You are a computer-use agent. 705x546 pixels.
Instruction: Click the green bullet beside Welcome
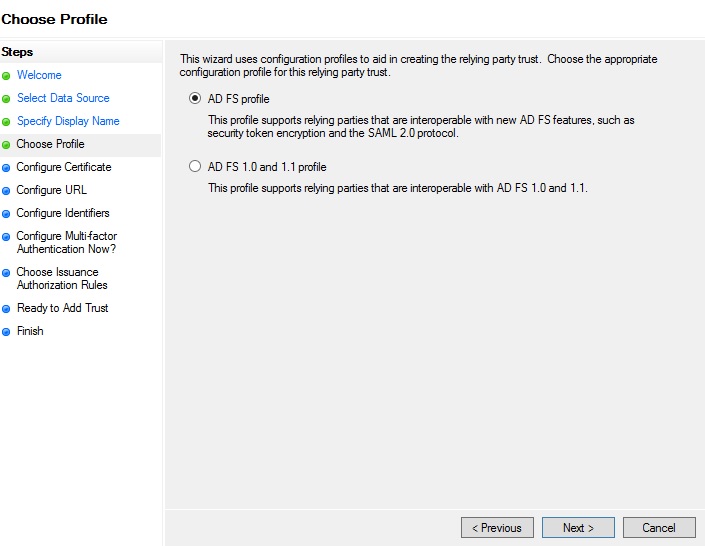pos(6,76)
